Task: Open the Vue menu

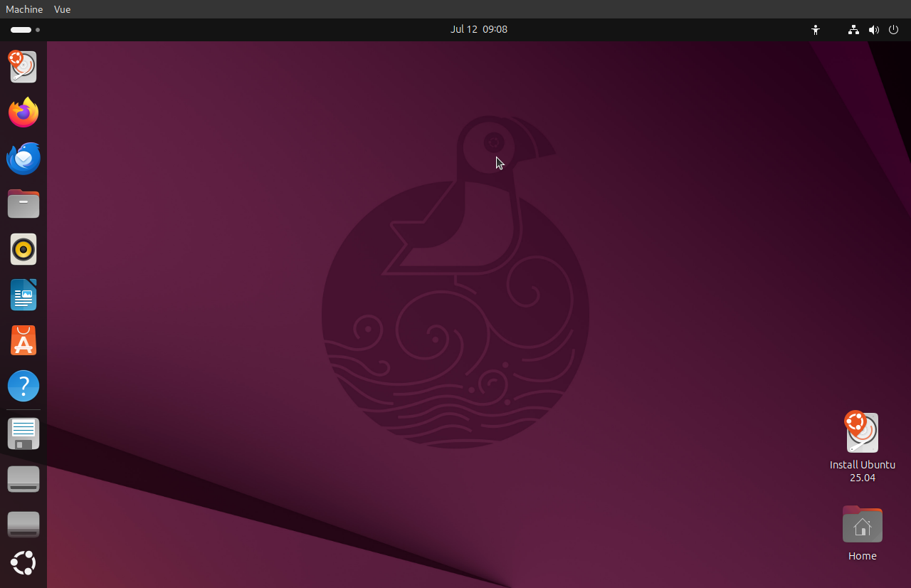Action: [x=63, y=9]
